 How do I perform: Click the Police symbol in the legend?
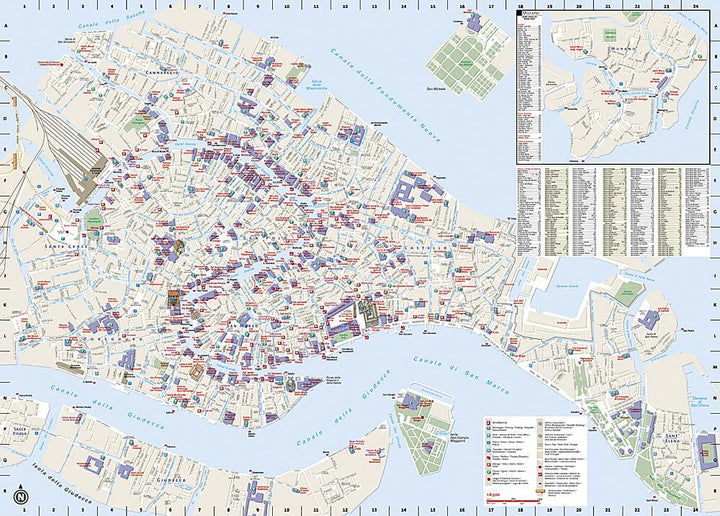click(x=489, y=443)
